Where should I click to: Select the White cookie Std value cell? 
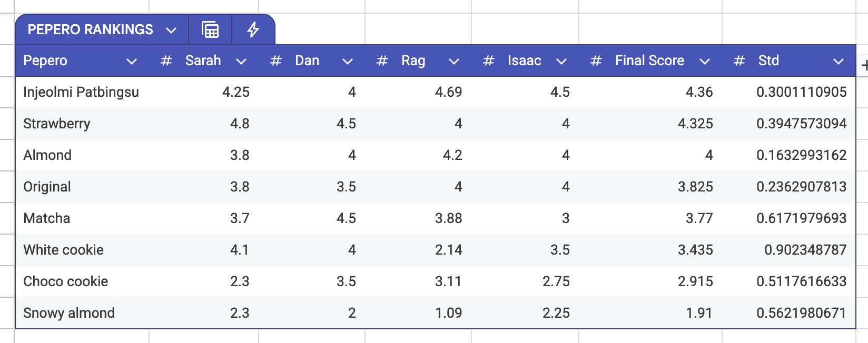(x=805, y=250)
